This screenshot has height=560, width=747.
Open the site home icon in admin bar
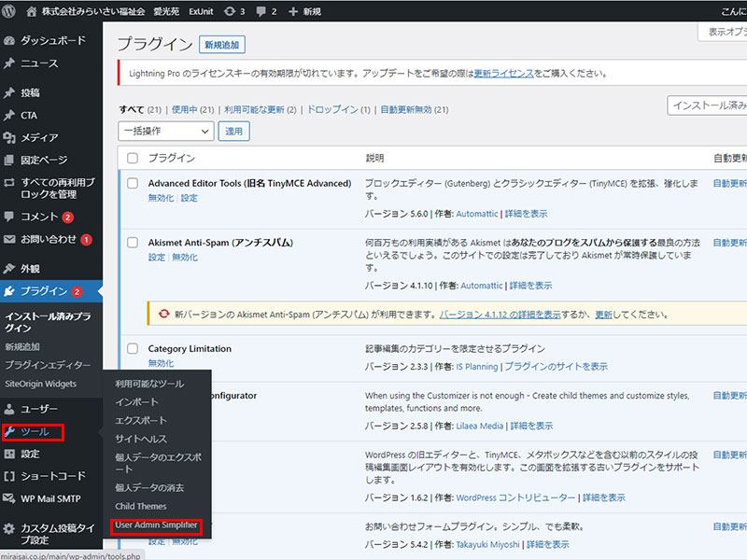pyautogui.click(x=33, y=11)
